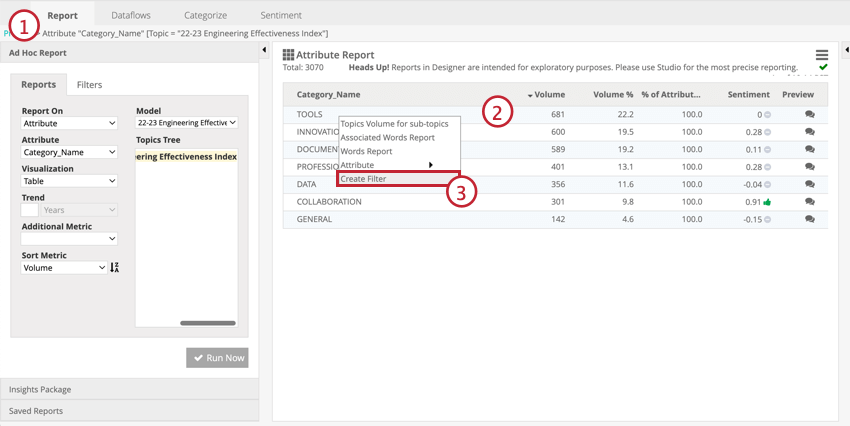Switch to the Filters tab
The image size is (850, 426).
click(89, 85)
